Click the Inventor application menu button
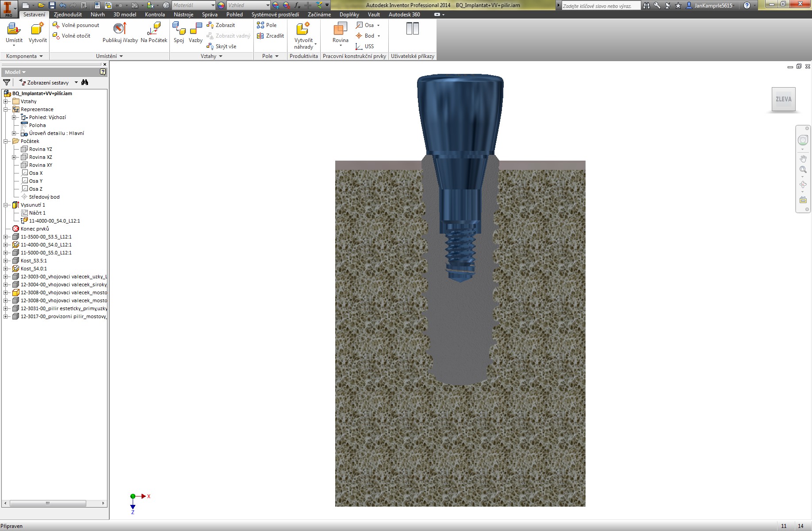The height and width of the screenshot is (531, 812). 9,8
